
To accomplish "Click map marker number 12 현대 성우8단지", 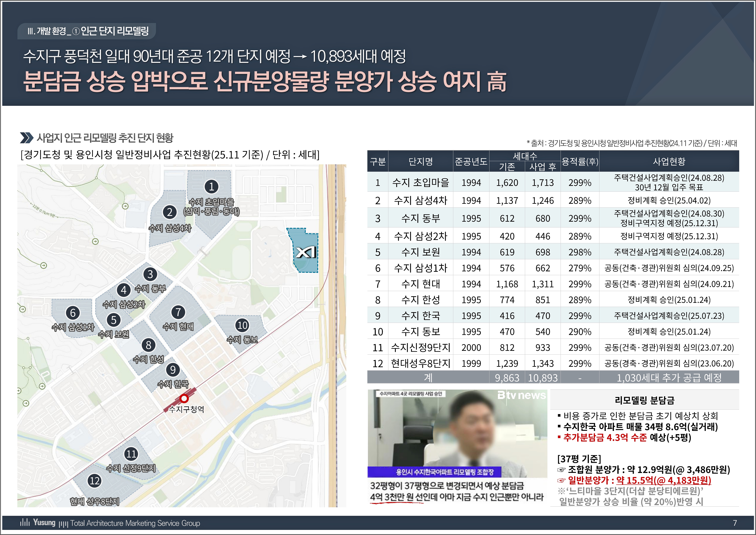I will 95,481.
